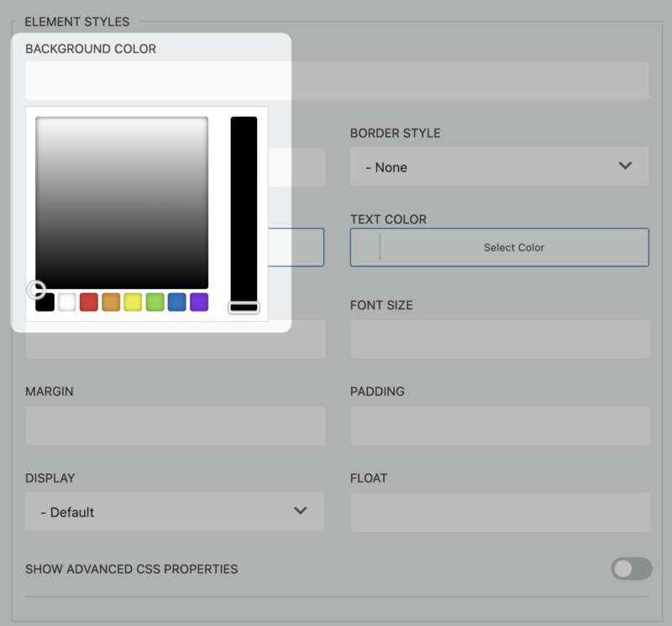Expand Border Style options via its chevron
Viewport: 672px width, 626px height.
[x=625, y=167]
